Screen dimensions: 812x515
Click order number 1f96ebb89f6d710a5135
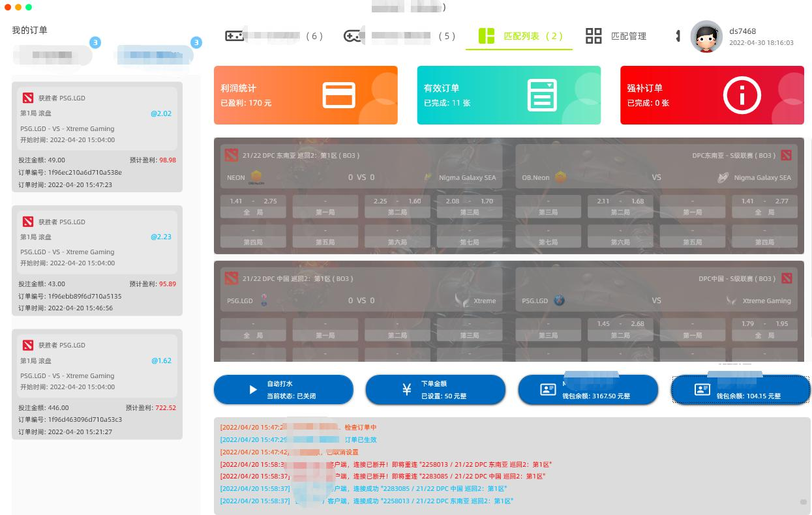[x=85, y=296]
